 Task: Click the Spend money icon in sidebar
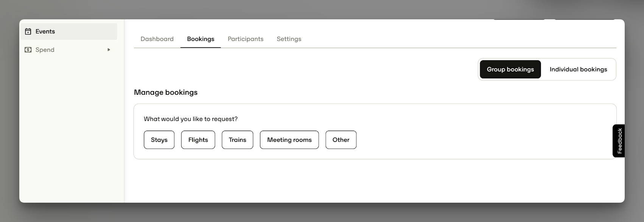[x=28, y=50]
